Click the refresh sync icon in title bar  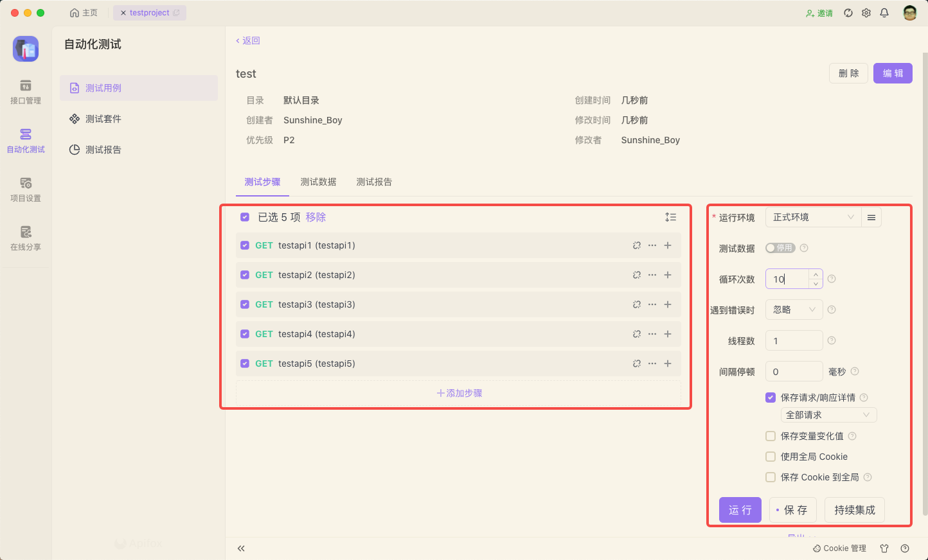coord(848,13)
